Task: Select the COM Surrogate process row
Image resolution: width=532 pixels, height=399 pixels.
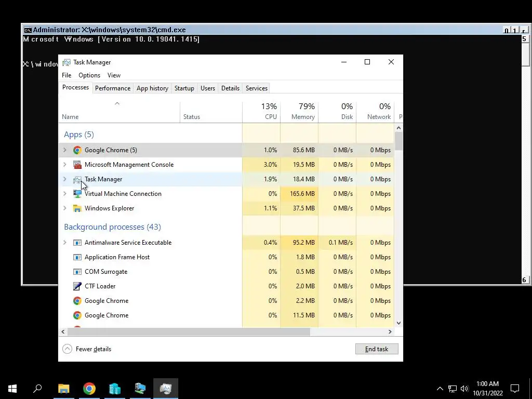Action: tap(227, 272)
